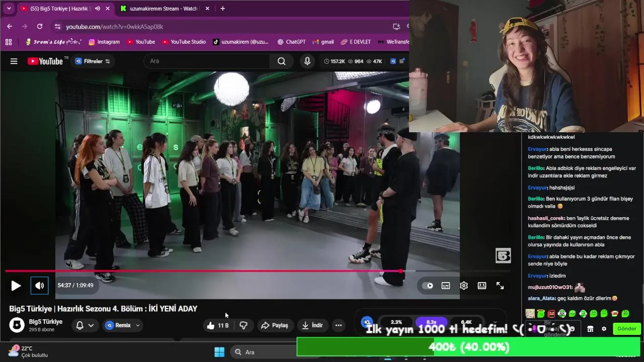644x362 pixels.
Task: Open emoji picker smiley in chat input
Action: [x=572, y=329]
